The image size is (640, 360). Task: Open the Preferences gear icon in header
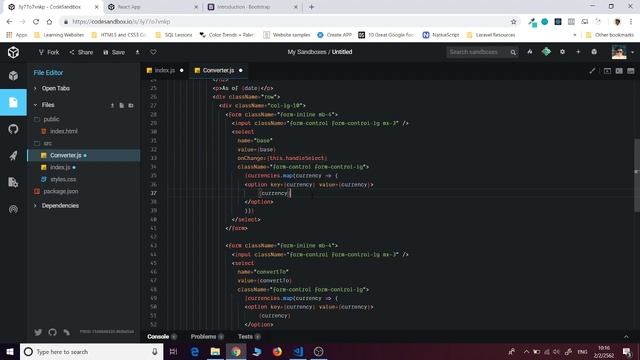click(562, 52)
